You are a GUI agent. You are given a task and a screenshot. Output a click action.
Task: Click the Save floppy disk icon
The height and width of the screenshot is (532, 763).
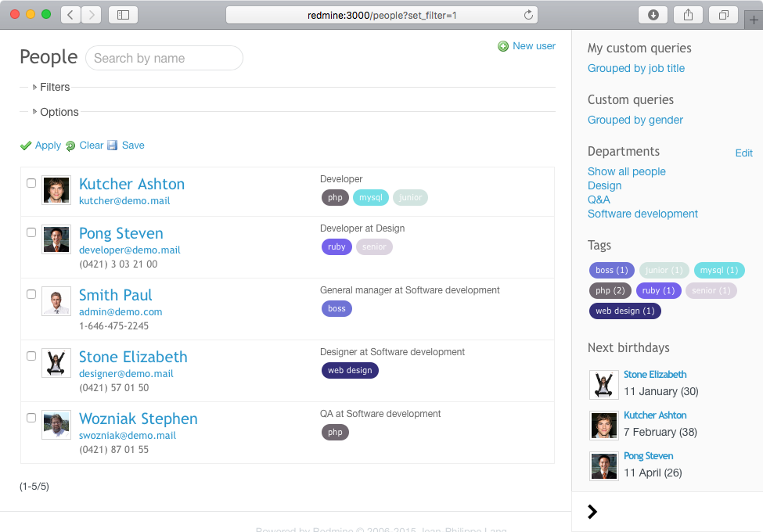[113, 146]
